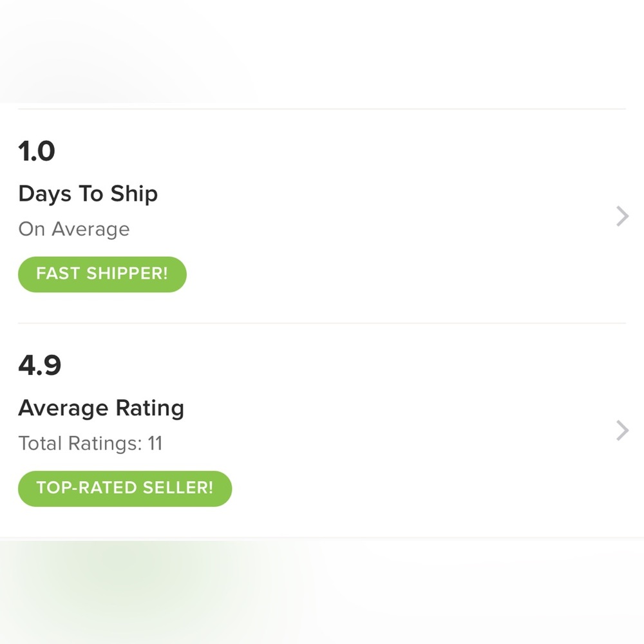
Task: Tap the TOP-RATED SELLER! badge
Action: click(x=124, y=488)
